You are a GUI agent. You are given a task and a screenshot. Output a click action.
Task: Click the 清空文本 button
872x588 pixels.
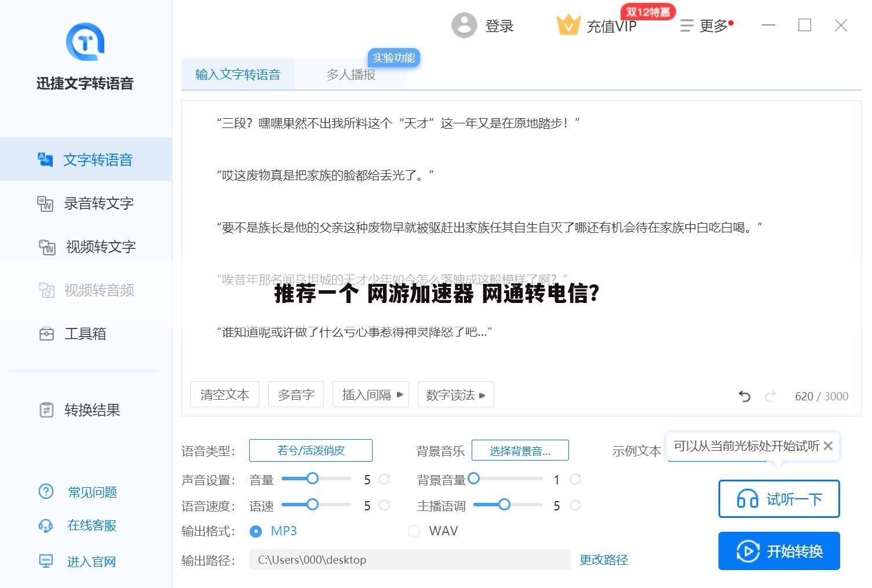click(x=225, y=395)
